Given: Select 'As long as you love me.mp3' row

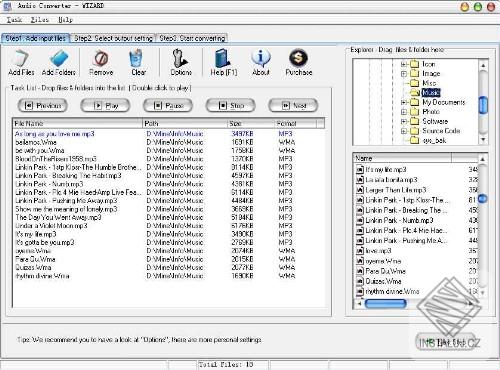Looking at the screenshot, I should coord(169,134).
